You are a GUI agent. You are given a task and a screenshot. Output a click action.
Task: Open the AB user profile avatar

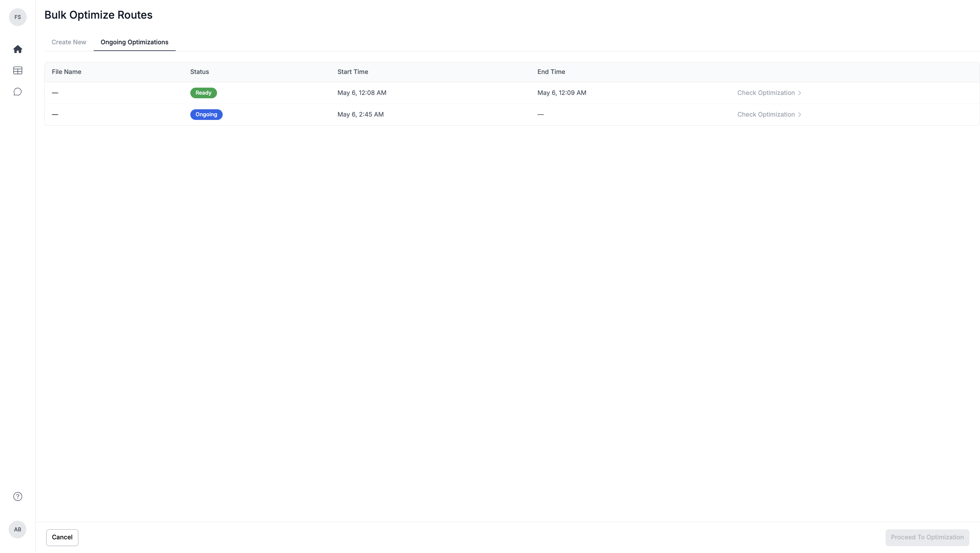click(x=17, y=529)
